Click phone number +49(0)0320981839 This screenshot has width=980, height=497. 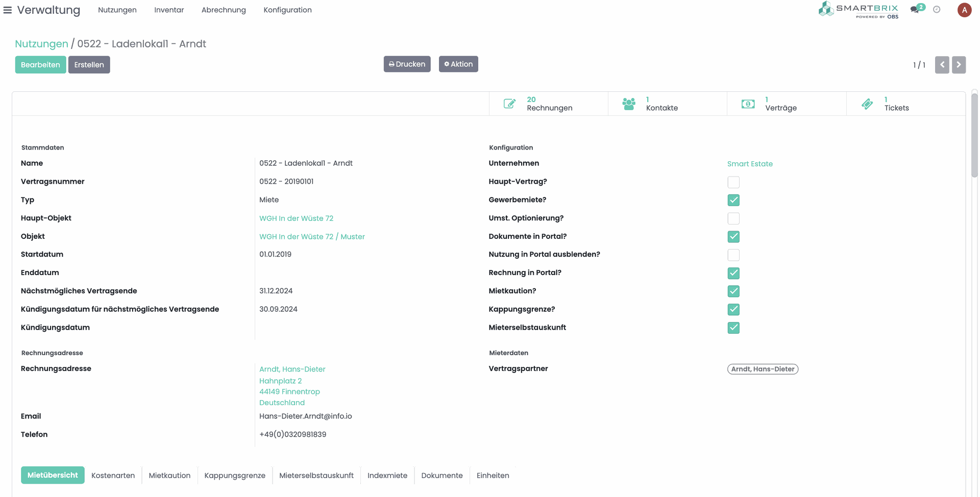292,435
